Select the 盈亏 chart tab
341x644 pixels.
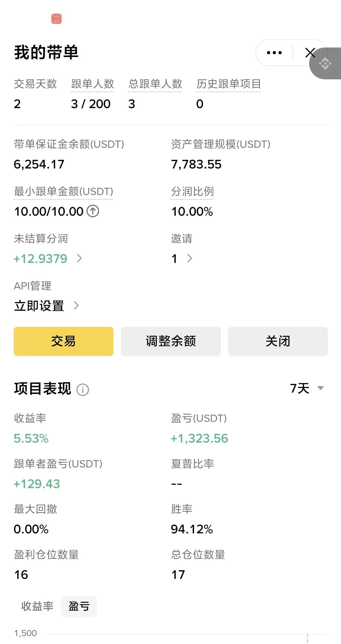point(79,606)
